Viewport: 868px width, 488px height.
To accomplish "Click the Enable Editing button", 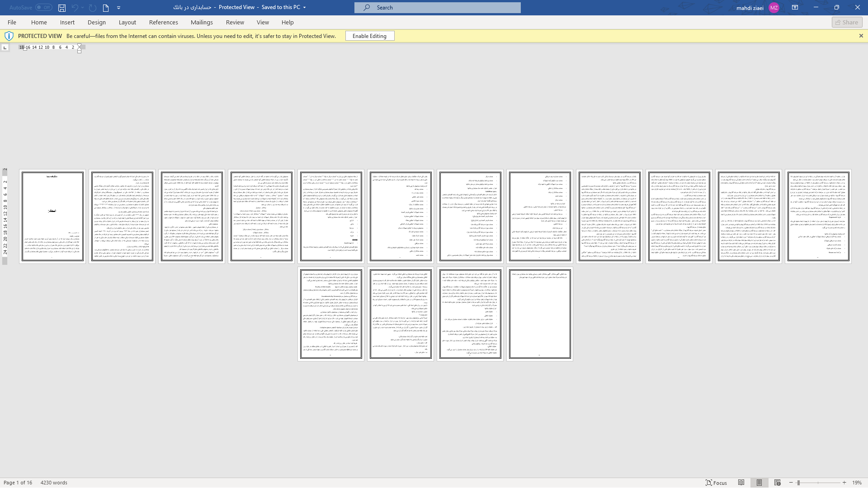I will click(x=370, y=36).
